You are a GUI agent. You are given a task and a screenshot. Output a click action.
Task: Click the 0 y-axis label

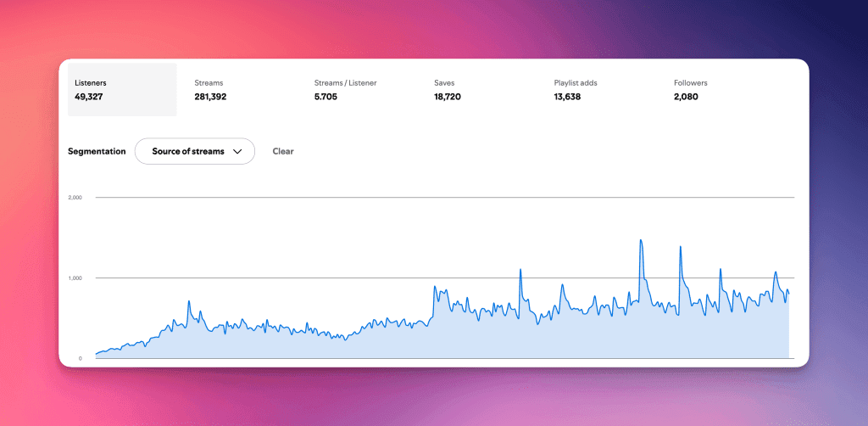[x=81, y=358]
